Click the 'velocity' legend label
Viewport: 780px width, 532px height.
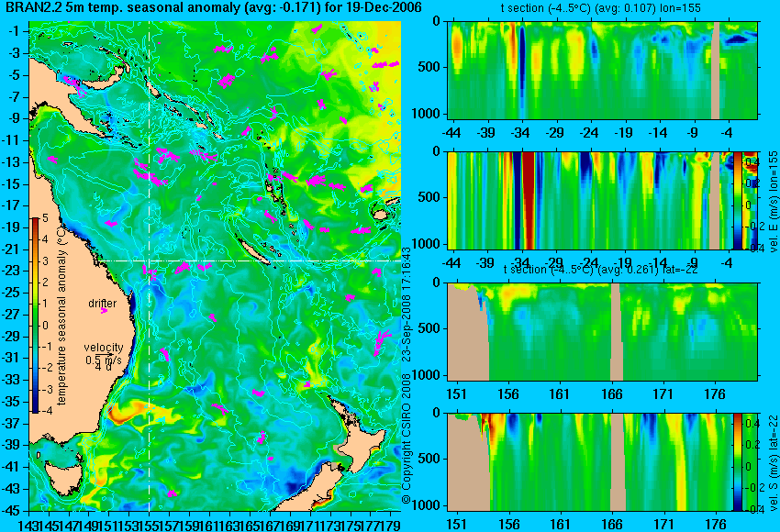104,347
